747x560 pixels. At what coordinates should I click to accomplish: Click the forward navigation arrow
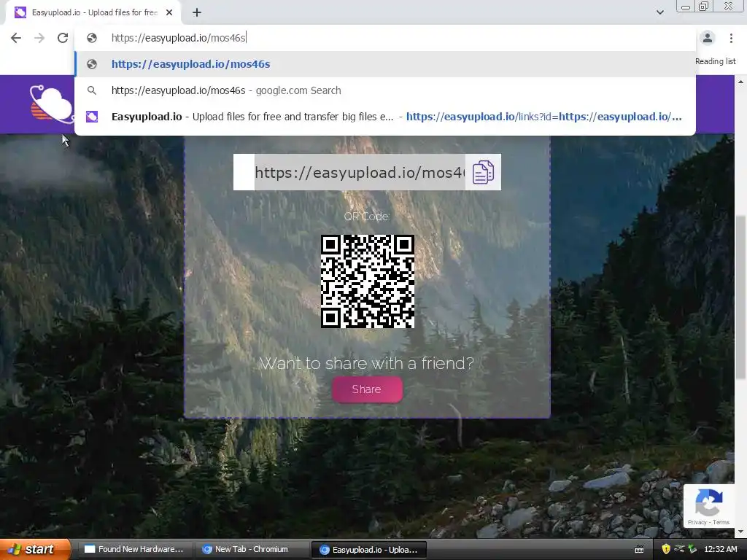pos(39,38)
